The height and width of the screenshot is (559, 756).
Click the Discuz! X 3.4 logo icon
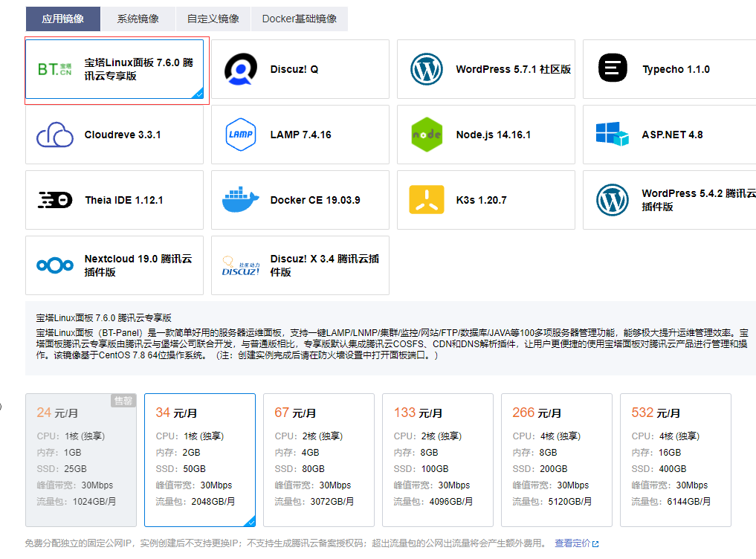pos(241,266)
